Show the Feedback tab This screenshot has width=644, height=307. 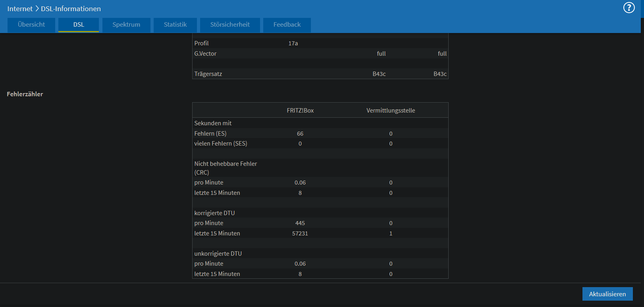[x=287, y=25]
